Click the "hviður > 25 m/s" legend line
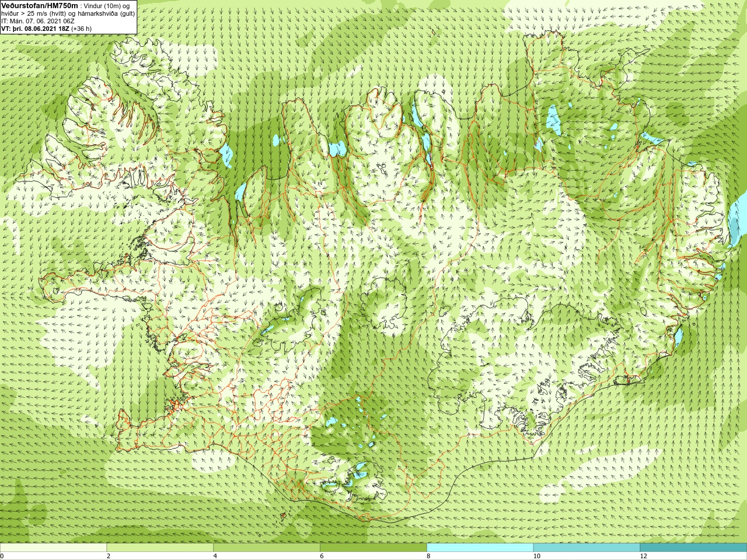Viewport: 747px width, 560px height. tap(68, 13)
